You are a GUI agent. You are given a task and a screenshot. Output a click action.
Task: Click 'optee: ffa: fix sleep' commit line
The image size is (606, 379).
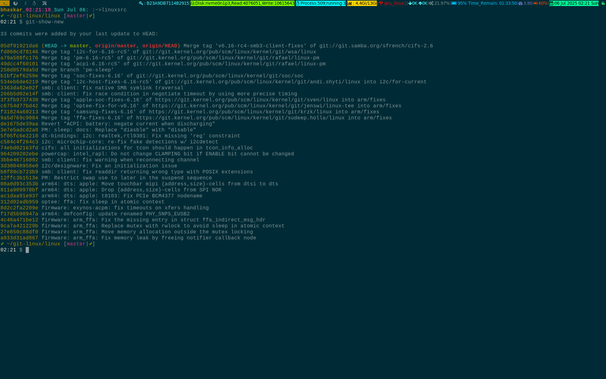[82, 202]
